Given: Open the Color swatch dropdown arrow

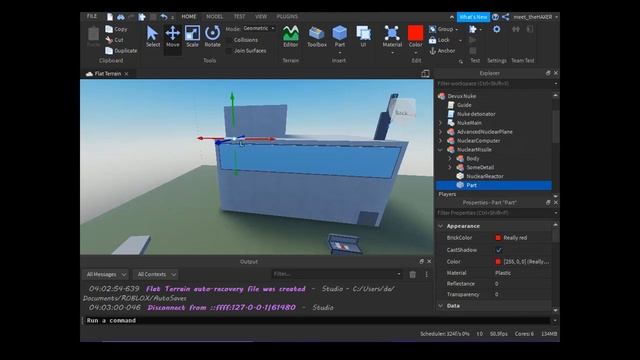Looking at the screenshot, I should (x=416, y=53).
